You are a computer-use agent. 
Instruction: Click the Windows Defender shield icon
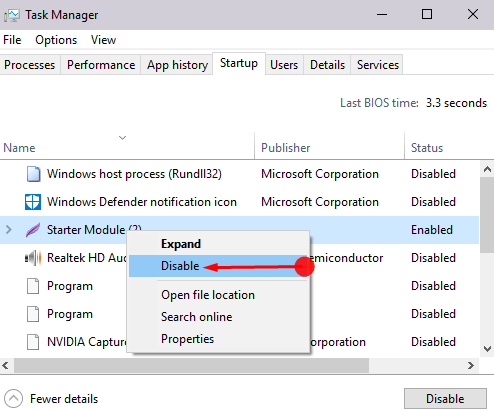[x=33, y=202]
